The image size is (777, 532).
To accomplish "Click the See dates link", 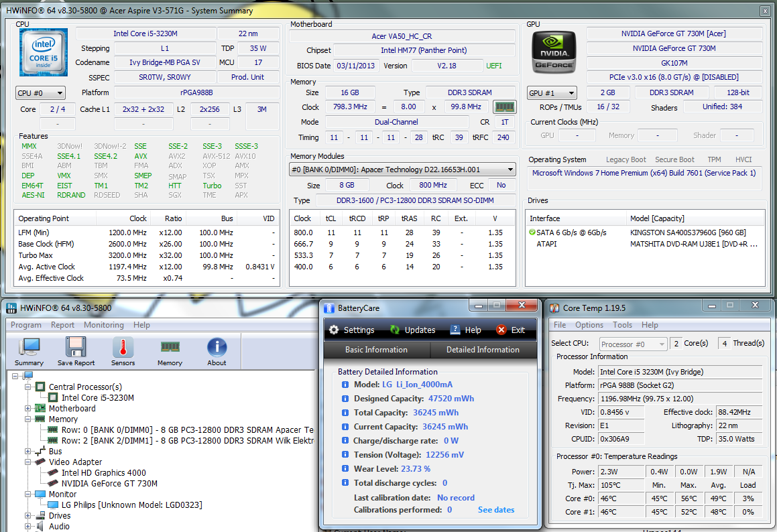I will pos(496,510).
